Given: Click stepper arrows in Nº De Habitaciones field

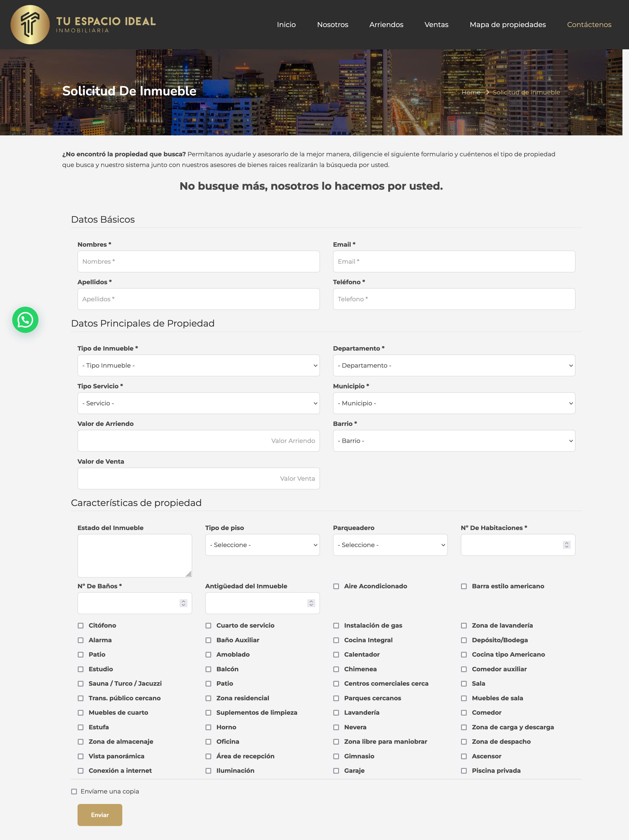Looking at the screenshot, I should tap(566, 545).
